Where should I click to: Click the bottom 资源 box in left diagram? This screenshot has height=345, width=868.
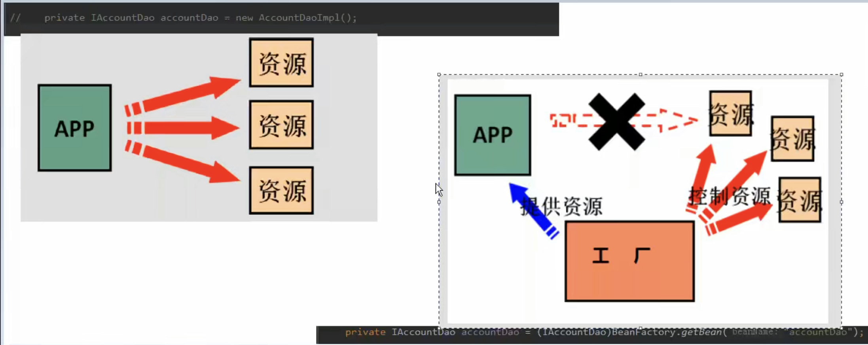pyautogui.click(x=281, y=190)
